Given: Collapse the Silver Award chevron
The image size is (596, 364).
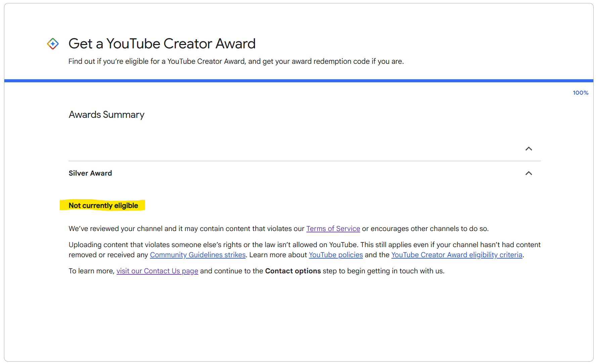Looking at the screenshot, I should coord(528,173).
